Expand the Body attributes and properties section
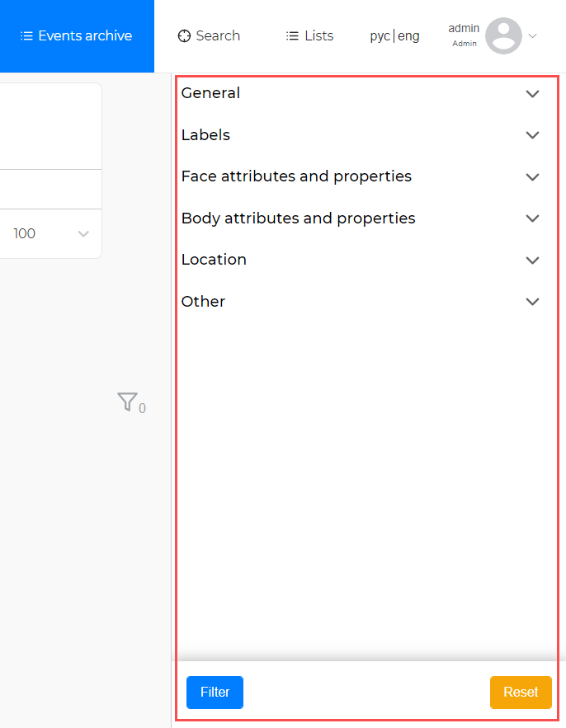566x728 pixels. 532,218
